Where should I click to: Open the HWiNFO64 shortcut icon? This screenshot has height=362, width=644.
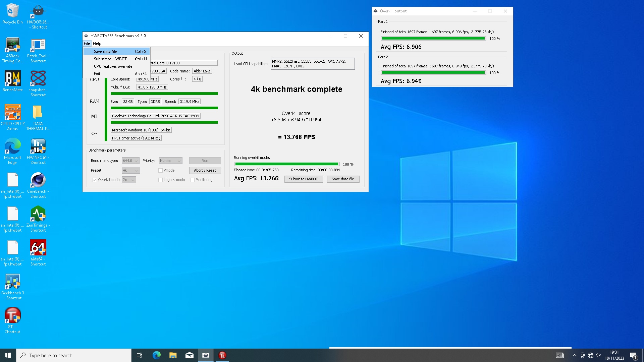[38, 152]
